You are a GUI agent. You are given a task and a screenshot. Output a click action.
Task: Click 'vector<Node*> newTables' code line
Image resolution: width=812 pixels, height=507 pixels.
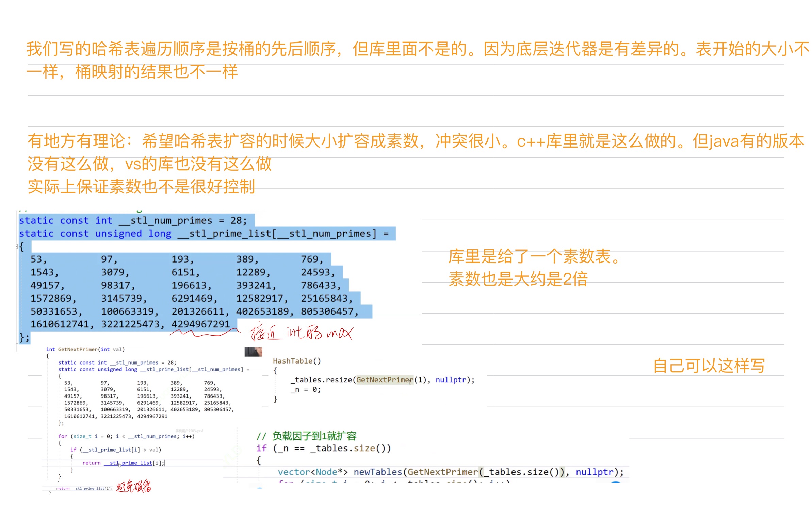340,472
